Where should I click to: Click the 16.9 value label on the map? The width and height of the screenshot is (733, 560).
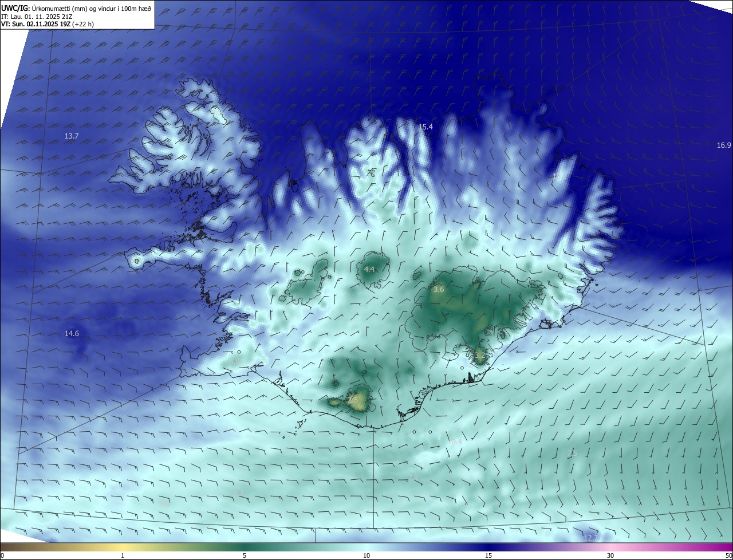click(x=724, y=145)
